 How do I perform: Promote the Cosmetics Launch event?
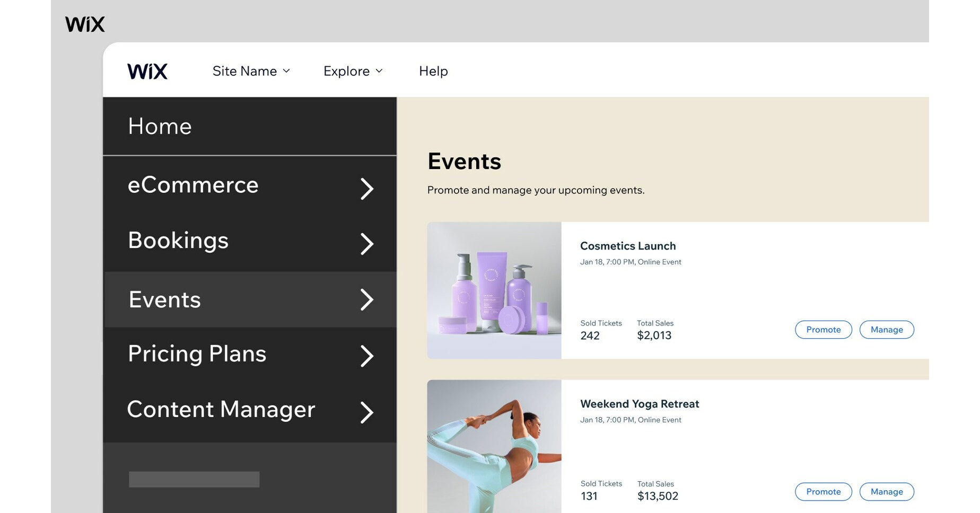(823, 329)
